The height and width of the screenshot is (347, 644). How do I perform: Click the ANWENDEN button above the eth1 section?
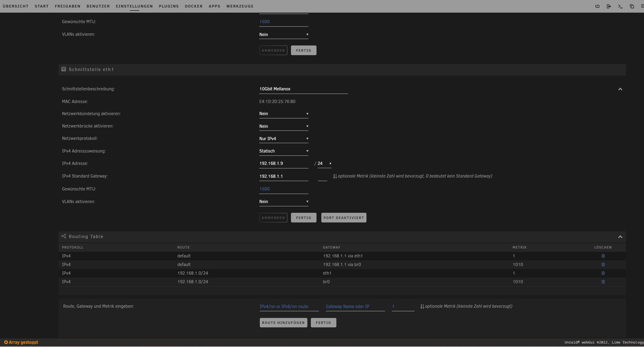[273, 50]
